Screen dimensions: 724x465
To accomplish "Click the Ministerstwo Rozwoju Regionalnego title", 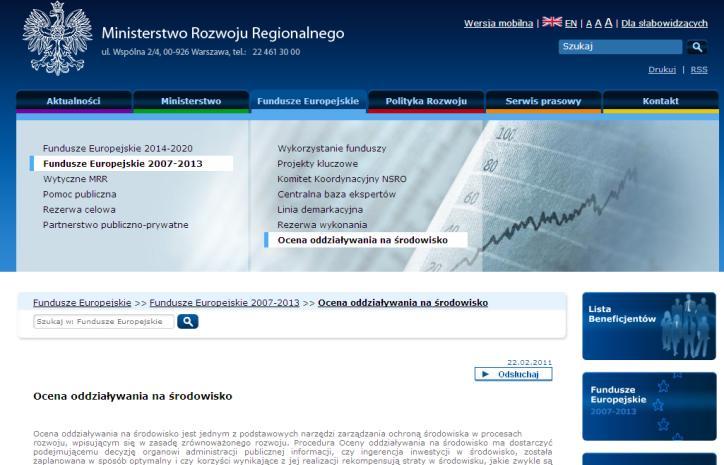I will coord(223,33).
